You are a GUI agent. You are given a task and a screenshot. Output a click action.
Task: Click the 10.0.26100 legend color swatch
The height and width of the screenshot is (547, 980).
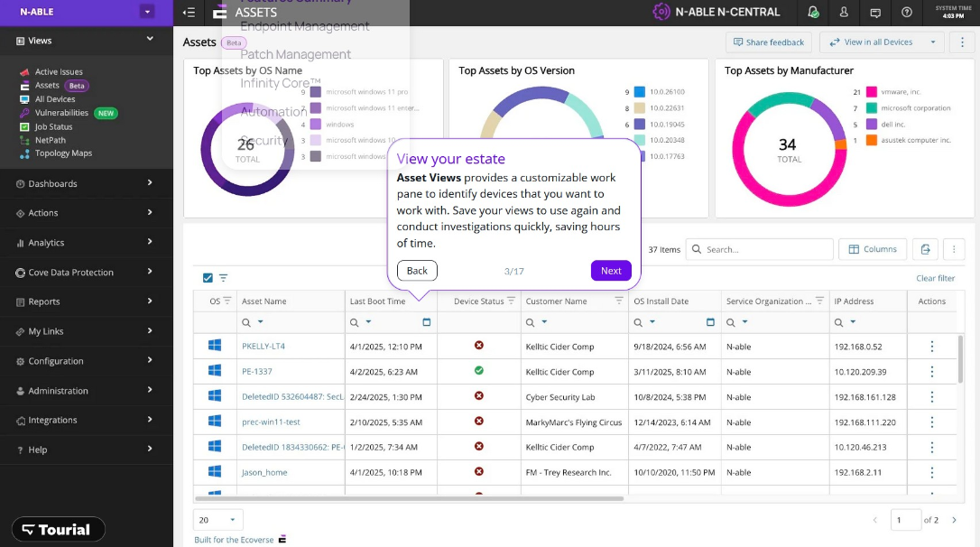click(x=640, y=92)
